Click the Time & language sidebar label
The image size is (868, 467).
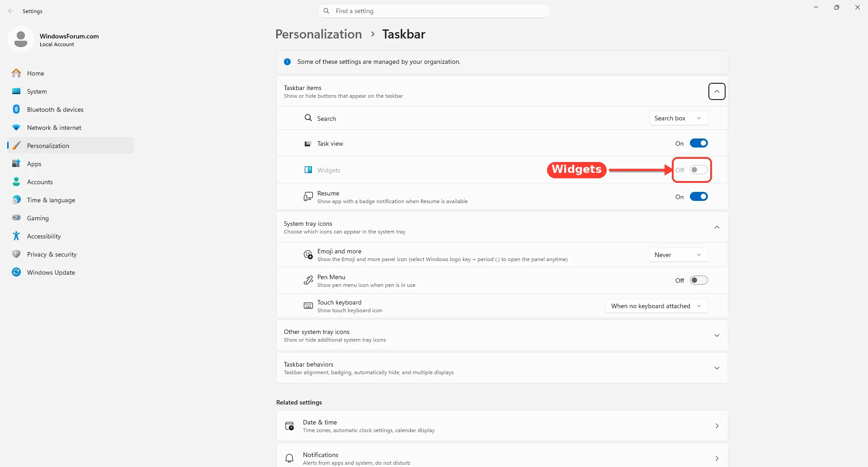coord(51,200)
